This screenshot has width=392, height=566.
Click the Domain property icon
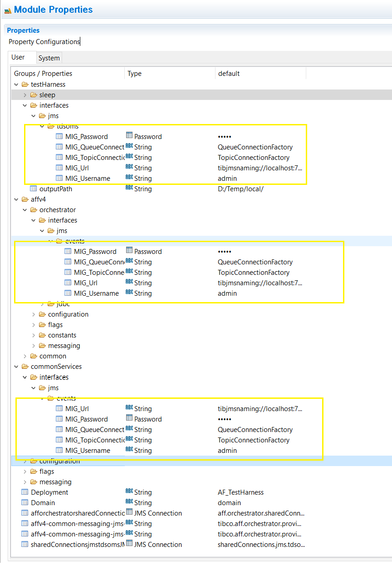pos(25,503)
